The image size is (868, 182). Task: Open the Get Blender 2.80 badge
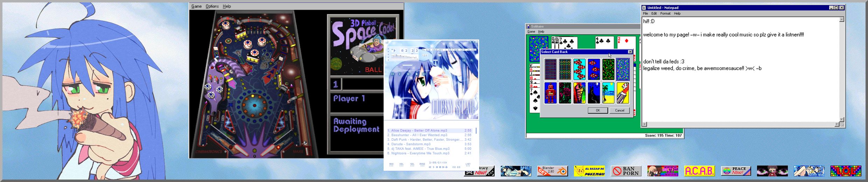552,171
